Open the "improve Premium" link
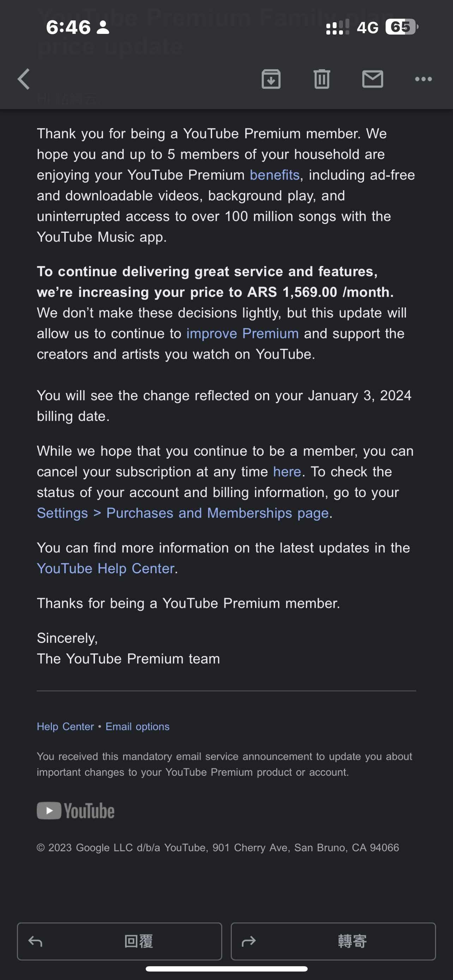The height and width of the screenshot is (980, 453). click(242, 334)
